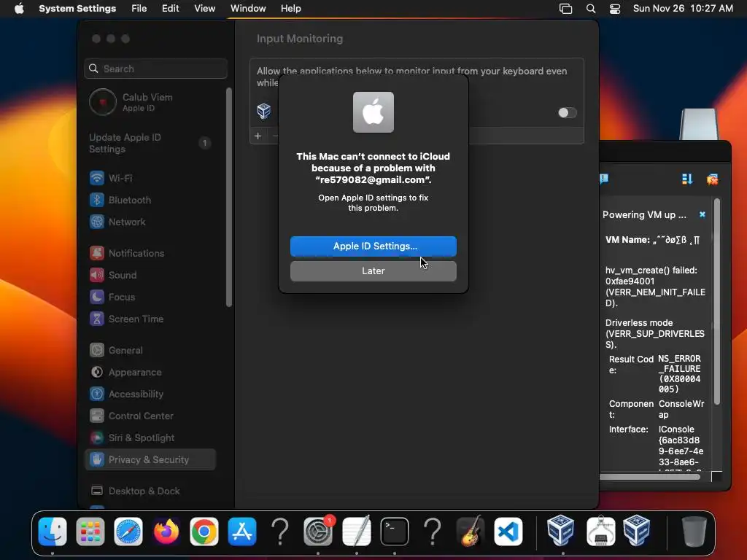
Task: Click the sort icon in VirtualBox notification panel
Action: point(687,179)
